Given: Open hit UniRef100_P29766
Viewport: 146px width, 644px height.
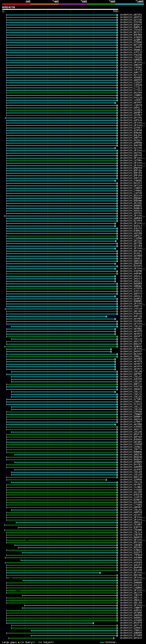Looking at the screenshot, I should tap(131, 22).
